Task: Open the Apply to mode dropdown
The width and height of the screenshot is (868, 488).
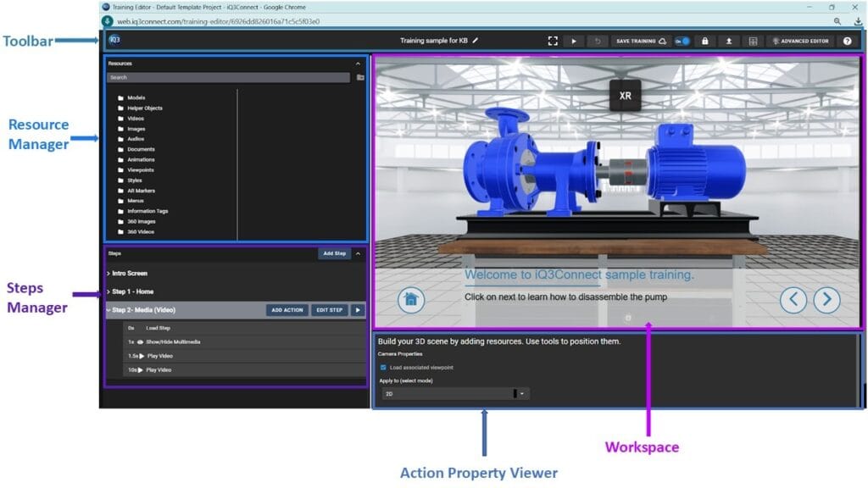Action: (x=522, y=394)
